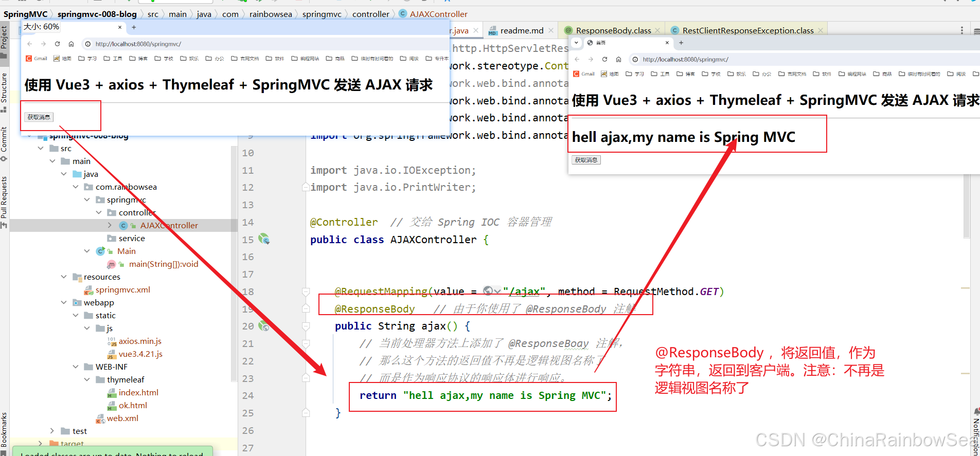This screenshot has height=456, width=980.
Task: Expand the AJAXController class node
Action: point(110,225)
